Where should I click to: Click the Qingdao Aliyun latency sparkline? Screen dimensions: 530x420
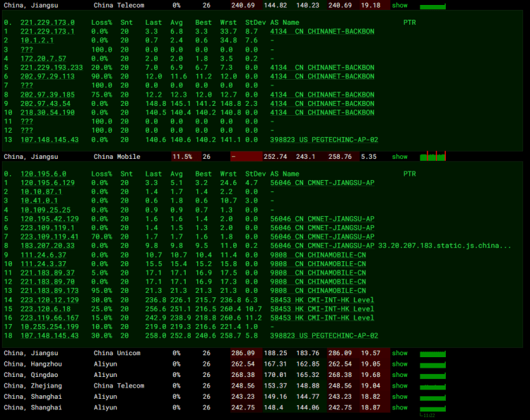click(x=432, y=376)
